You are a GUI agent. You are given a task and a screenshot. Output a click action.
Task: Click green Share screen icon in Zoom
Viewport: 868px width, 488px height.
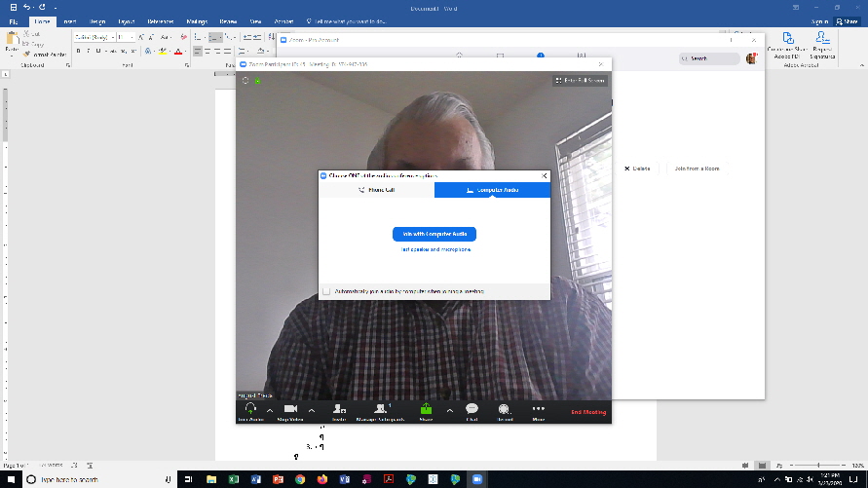[x=426, y=409]
